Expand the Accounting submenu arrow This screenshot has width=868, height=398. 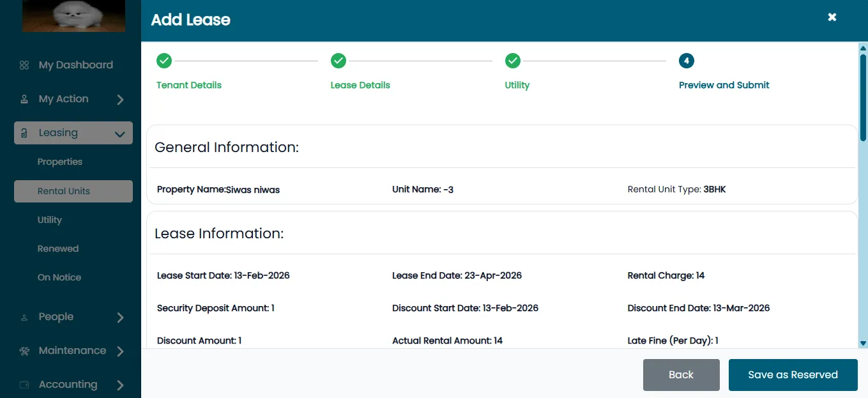[x=120, y=385]
